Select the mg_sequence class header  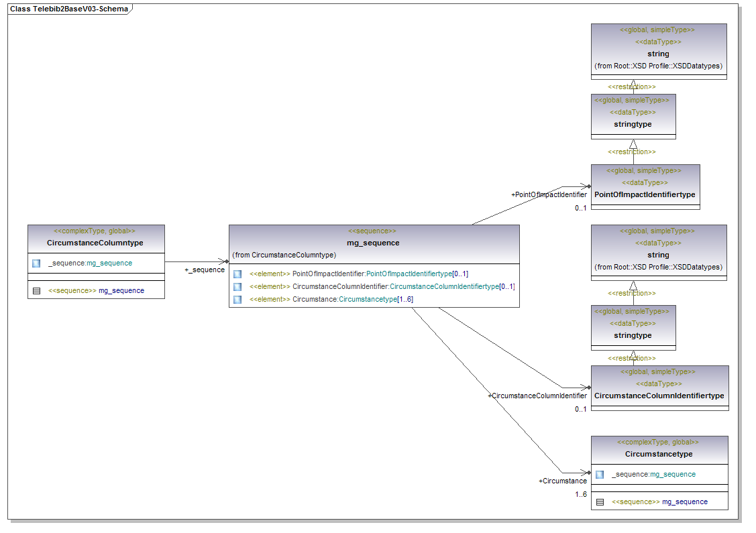[x=373, y=243]
